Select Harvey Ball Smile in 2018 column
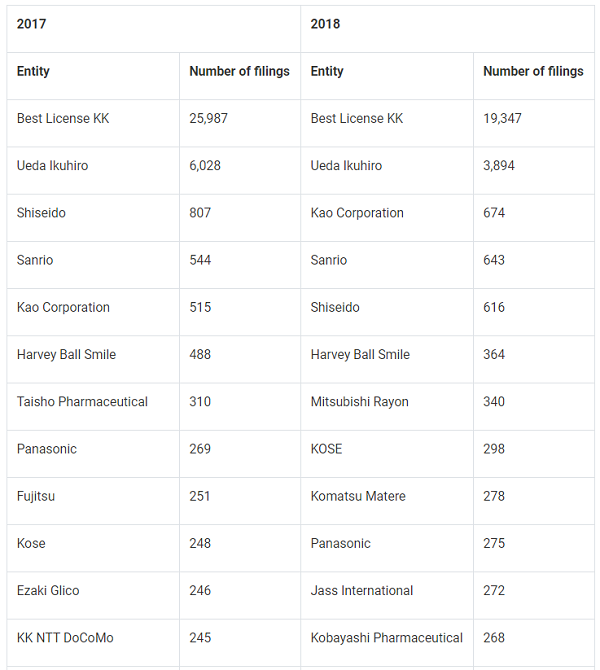This screenshot has height=670, width=600. [x=360, y=354]
